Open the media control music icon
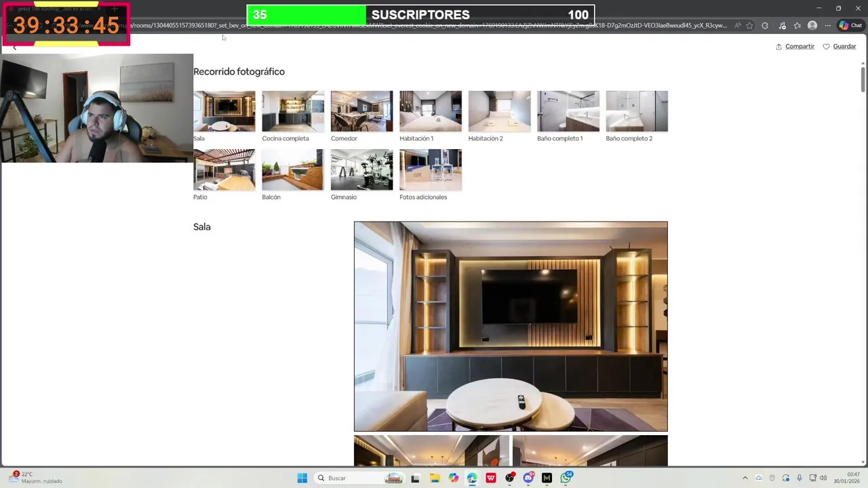 (x=782, y=26)
